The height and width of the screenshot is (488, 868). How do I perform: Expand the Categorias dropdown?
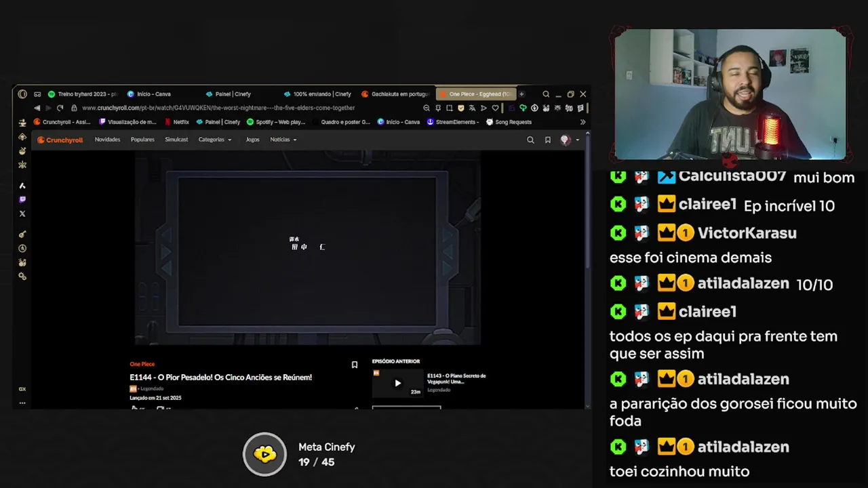(x=215, y=140)
